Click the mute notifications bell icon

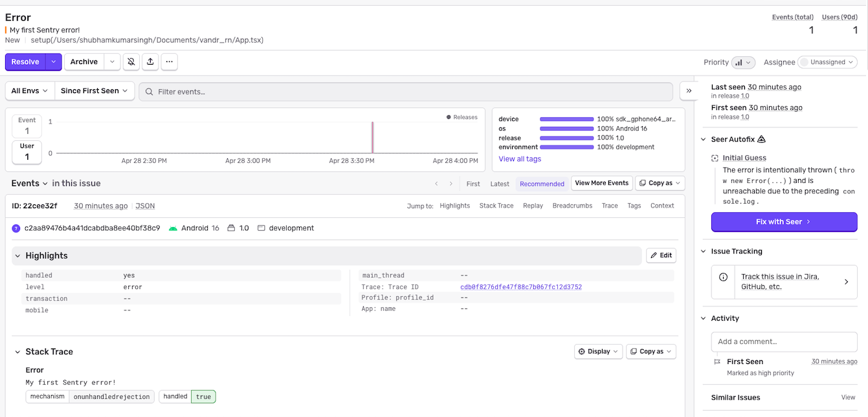tap(131, 62)
